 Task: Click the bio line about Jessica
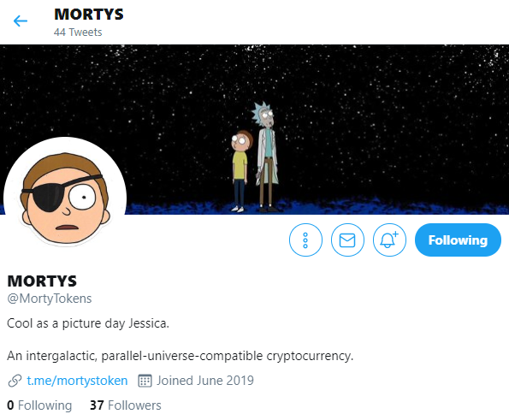[88, 323]
